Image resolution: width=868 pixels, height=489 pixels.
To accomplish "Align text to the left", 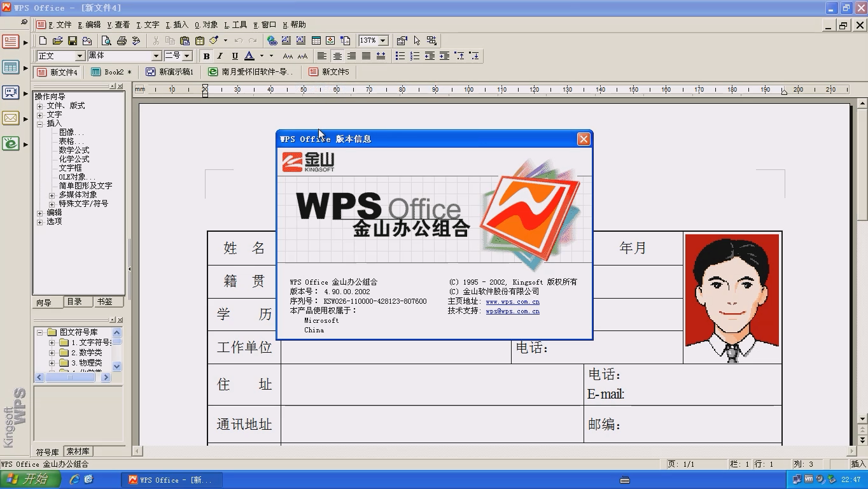I will pos(323,56).
